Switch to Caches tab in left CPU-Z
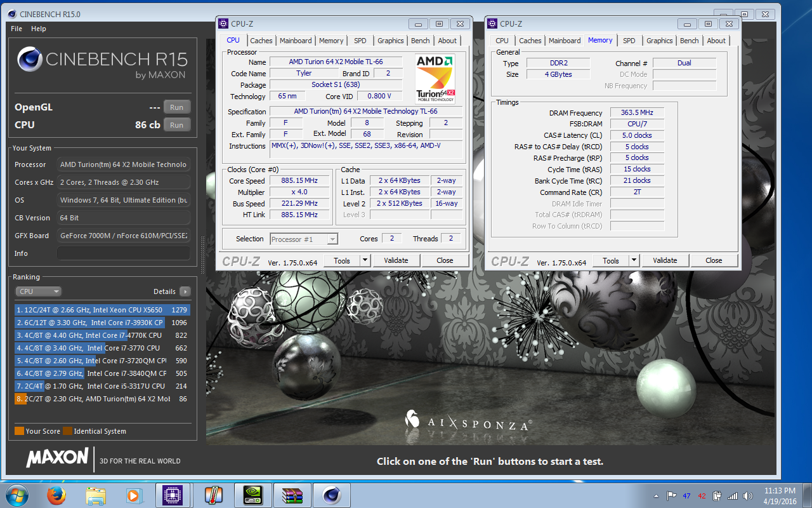Viewport: 812px width, 508px height. 261,41
